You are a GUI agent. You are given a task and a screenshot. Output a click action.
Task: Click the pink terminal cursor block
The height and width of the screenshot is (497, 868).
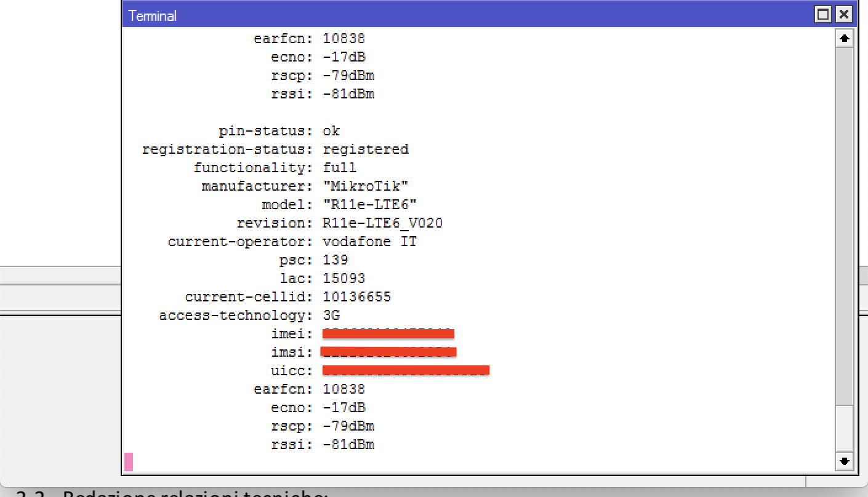pyautogui.click(x=129, y=462)
